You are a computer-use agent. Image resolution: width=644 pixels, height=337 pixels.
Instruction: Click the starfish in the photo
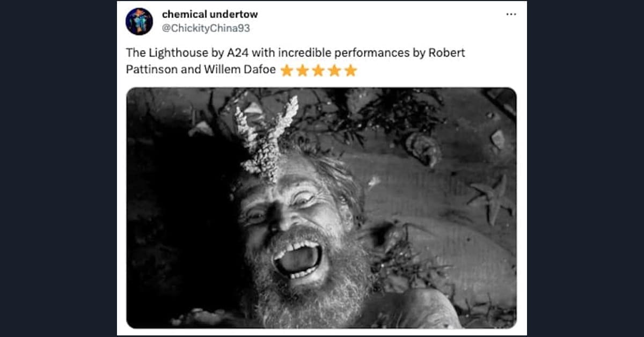pos(489,200)
